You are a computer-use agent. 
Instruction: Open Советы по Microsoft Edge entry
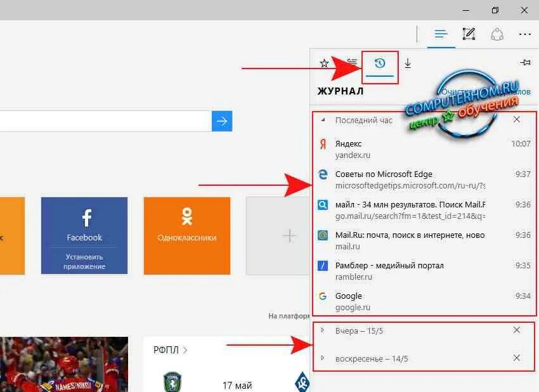(x=424, y=180)
